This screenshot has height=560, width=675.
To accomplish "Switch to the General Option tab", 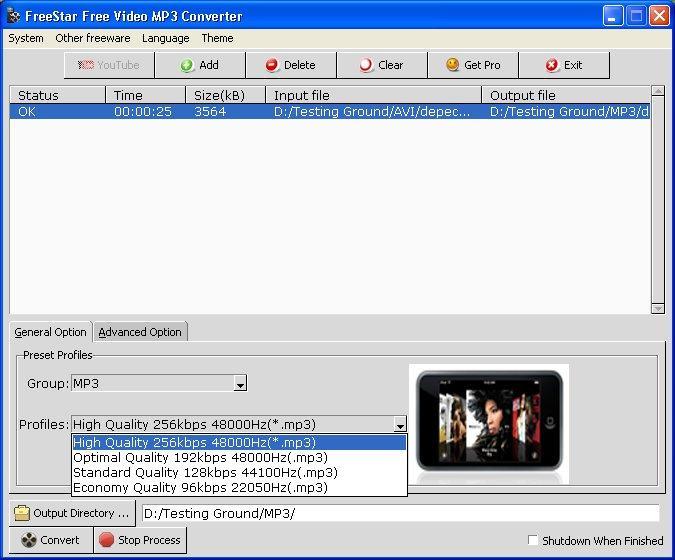I will click(50, 332).
